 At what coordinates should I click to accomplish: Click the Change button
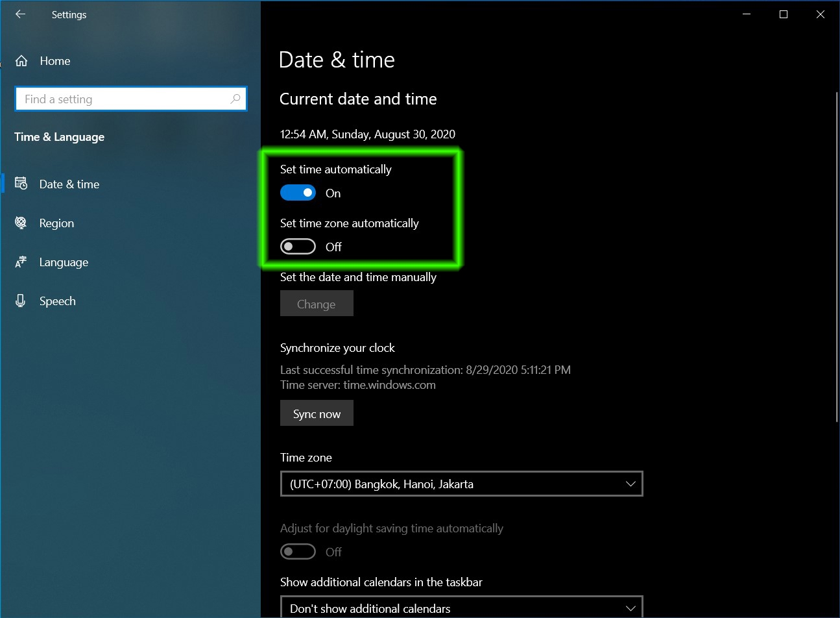pyautogui.click(x=317, y=304)
